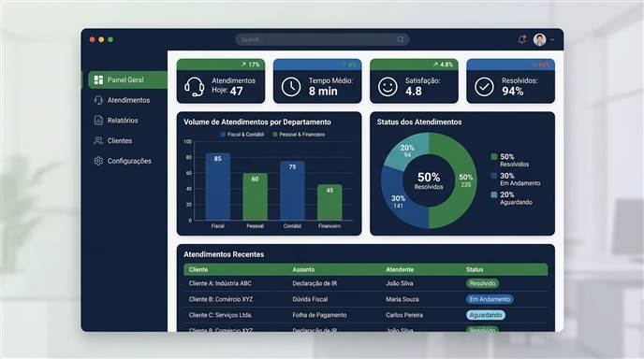Click the smiley icon in Satisfação card
Viewport: 644px width, 359px height.
click(x=388, y=87)
